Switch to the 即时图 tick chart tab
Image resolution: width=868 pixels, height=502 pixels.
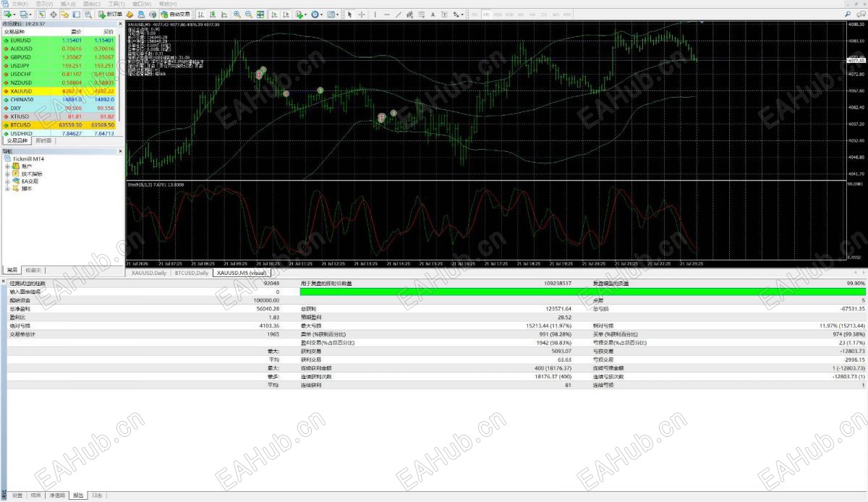[43, 141]
